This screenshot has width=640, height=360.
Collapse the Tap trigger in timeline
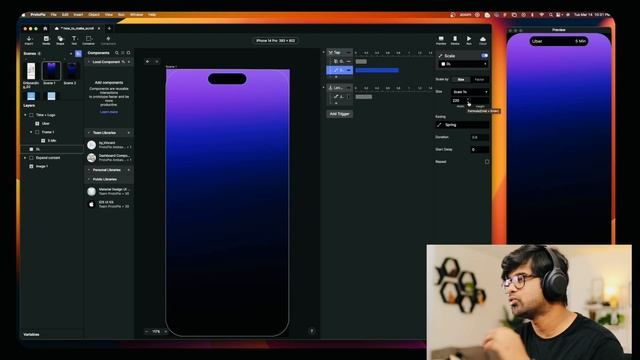pyautogui.click(x=324, y=53)
